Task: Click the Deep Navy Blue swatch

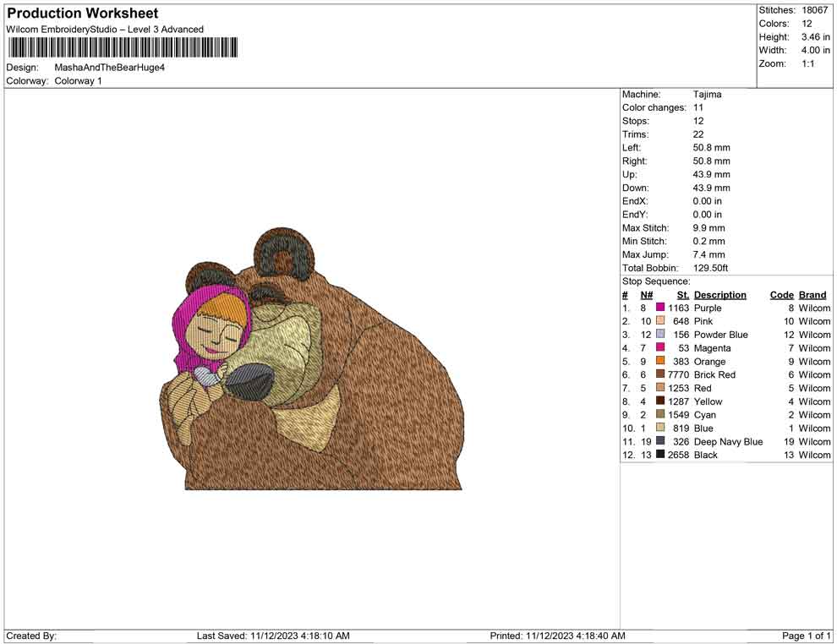Action: tap(660, 442)
